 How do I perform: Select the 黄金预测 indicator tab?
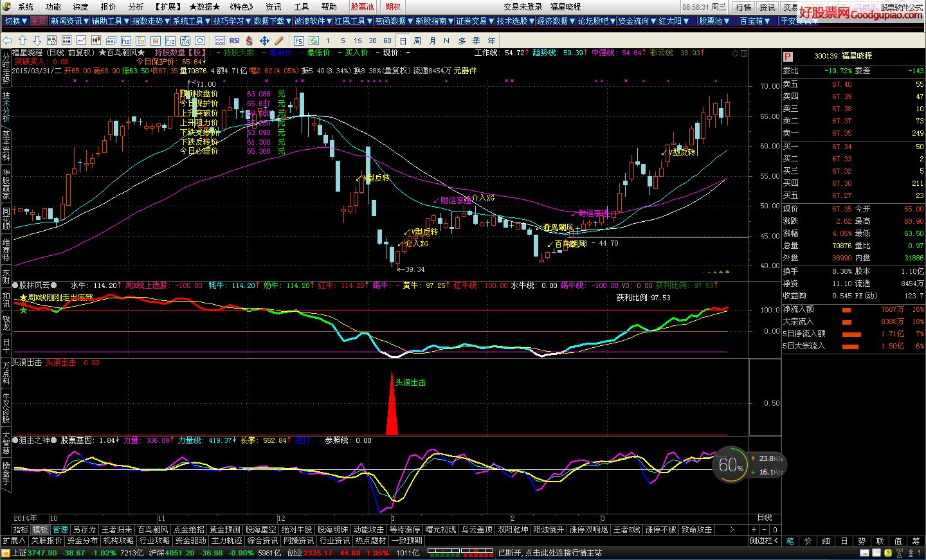(224, 530)
